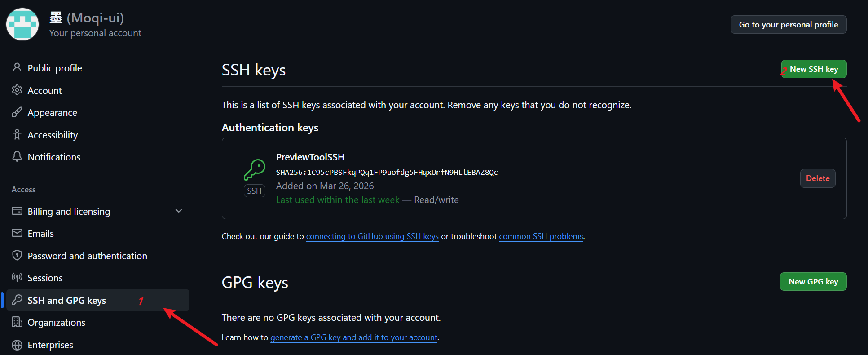Click the New GPG key button
Viewport: 868px width, 355px height.
(x=813, y=282)
